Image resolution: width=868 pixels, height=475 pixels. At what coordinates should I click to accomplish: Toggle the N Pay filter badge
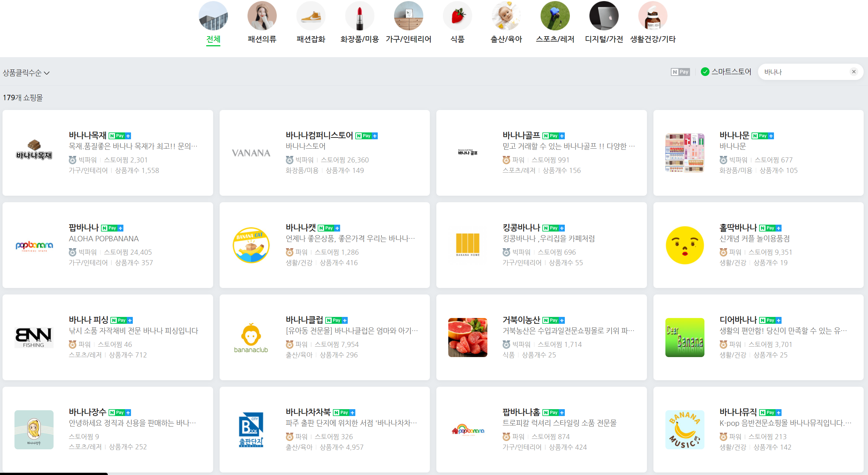[680, 72]
